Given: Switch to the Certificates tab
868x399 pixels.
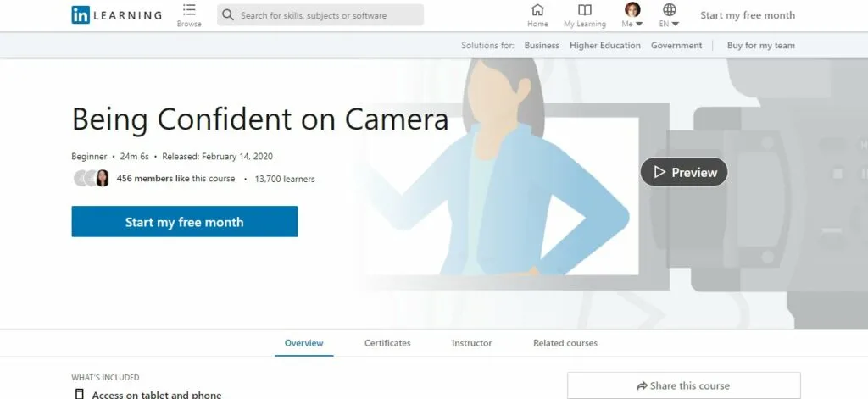Looking at the screenshot, I should click(x=387, y=343).
